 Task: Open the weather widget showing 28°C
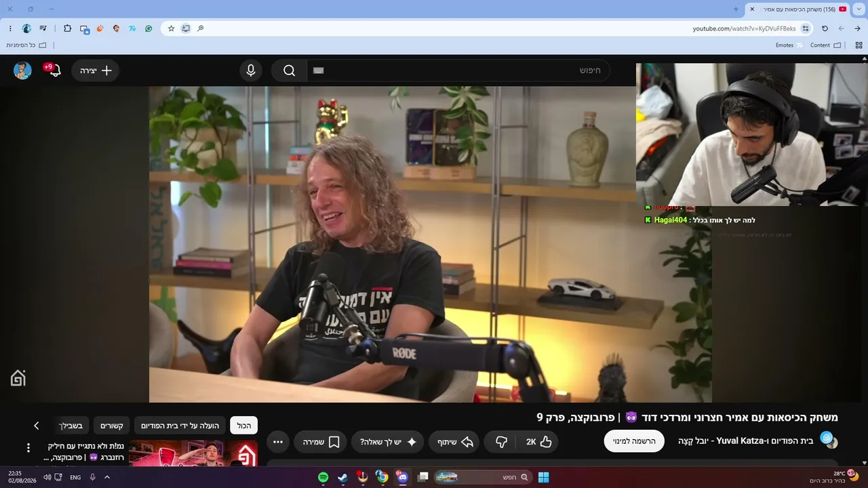835,477
